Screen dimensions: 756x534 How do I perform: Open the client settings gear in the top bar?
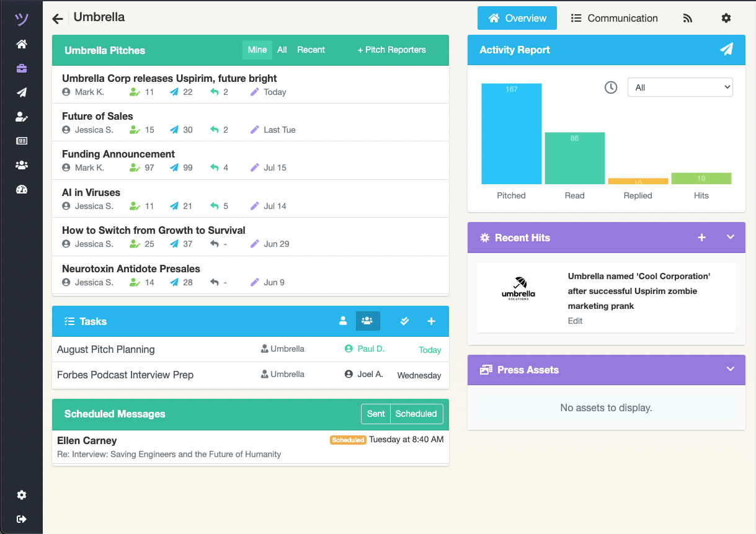pyautogui.click(x=726, y=19)
